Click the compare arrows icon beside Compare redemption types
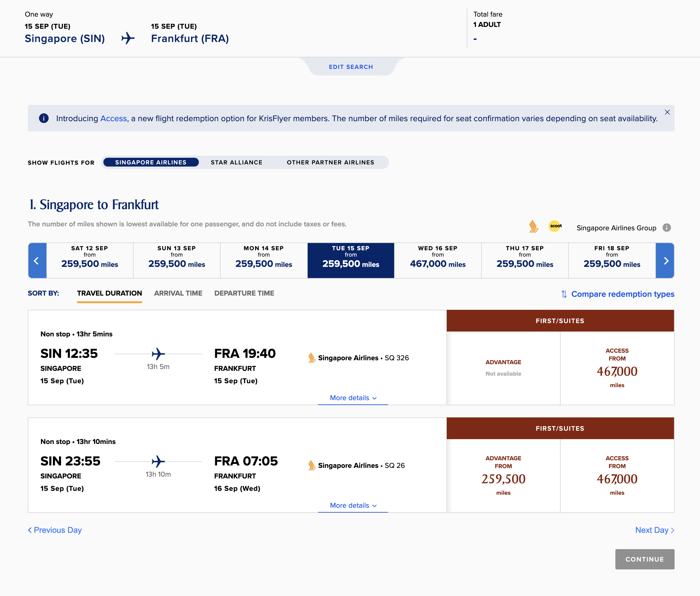The height and width of the screenshot is (596, 700). [564, 294]
